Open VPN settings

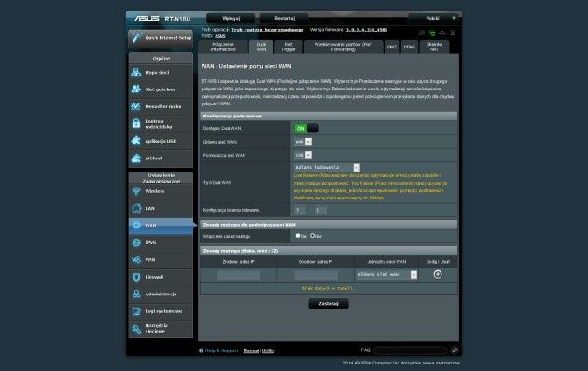tap(161, 260)
